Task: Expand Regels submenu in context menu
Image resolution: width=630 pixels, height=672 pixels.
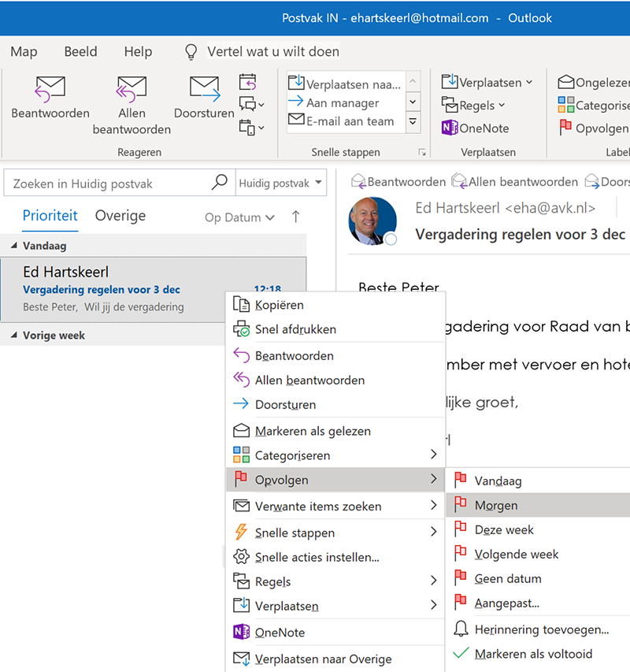Action: [x=335, y=581]
